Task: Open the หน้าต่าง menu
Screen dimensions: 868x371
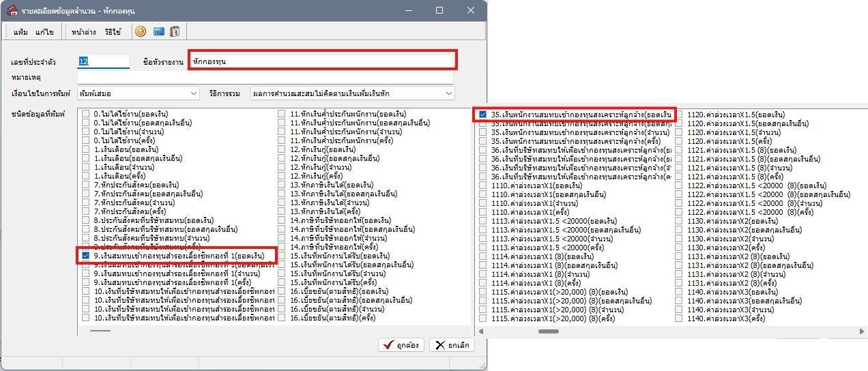Action: tap(83, 32)
